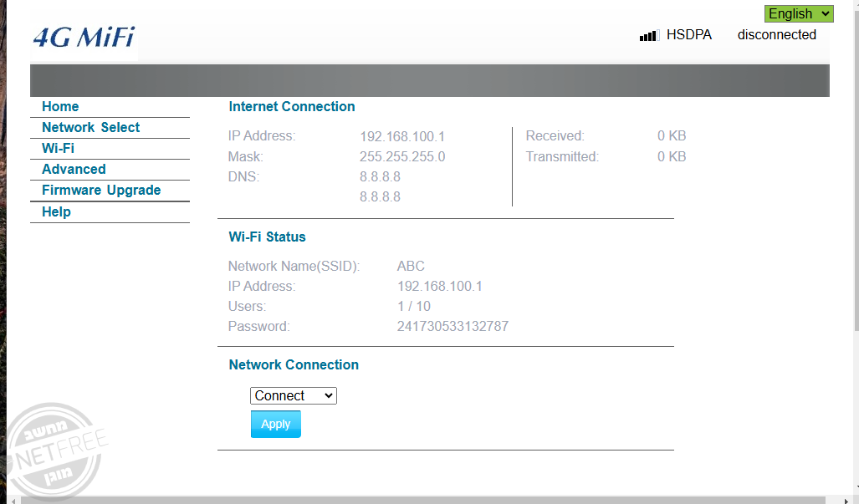
Task: Open the Advanced menu item
Action: (74, 169)
